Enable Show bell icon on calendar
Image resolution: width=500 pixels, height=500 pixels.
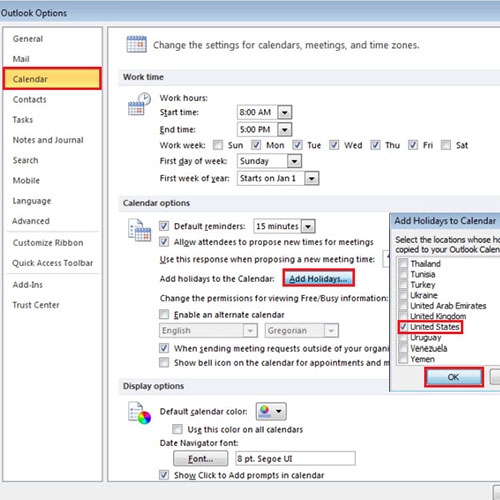point(164,362)
